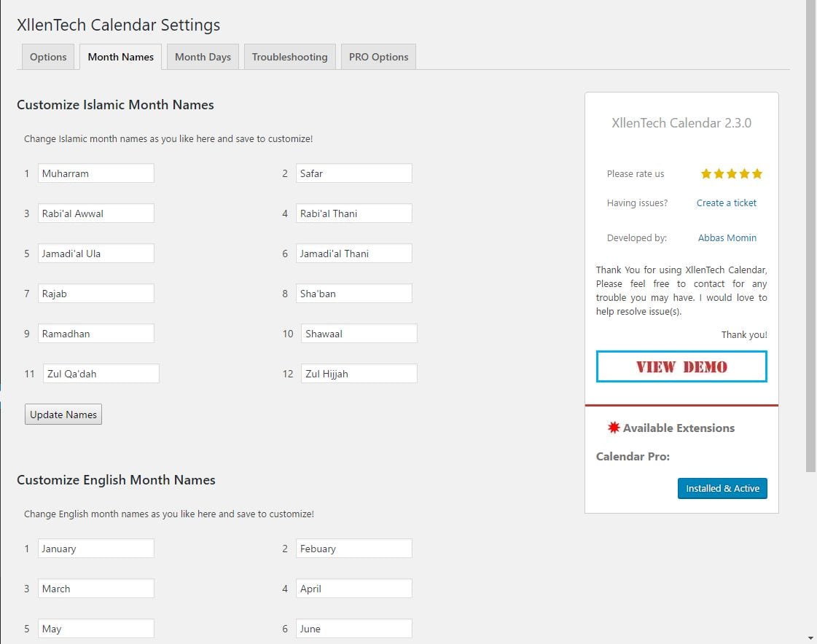The image size is (817, 644).
Task: Click into the Ramadhan text field
Action: [x=96, y=334]
